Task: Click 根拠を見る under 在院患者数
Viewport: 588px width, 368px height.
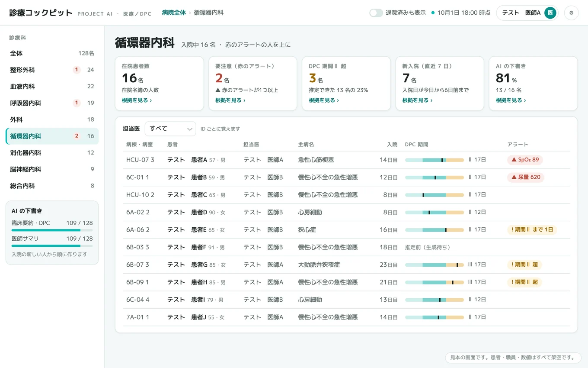Action: [137, 100]
